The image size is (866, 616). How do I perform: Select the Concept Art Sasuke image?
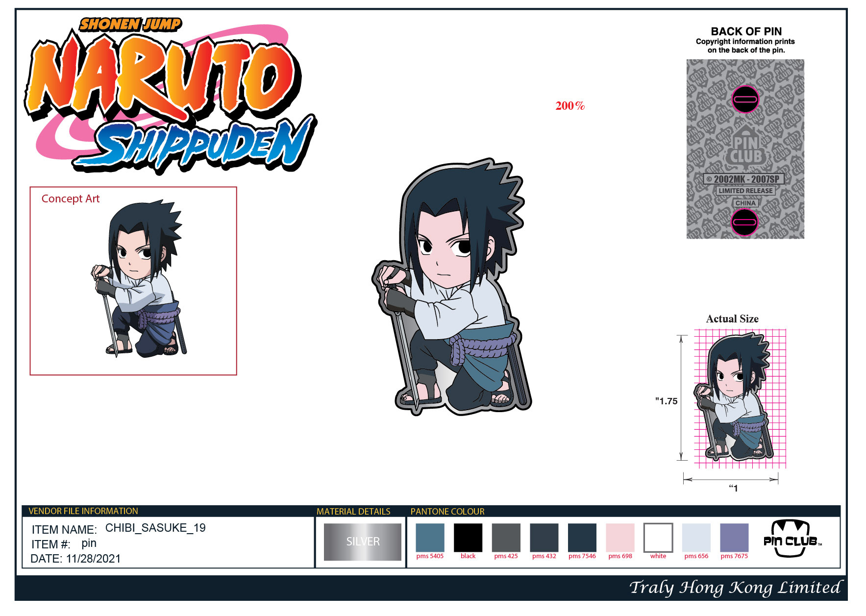[x=139, y=278]
